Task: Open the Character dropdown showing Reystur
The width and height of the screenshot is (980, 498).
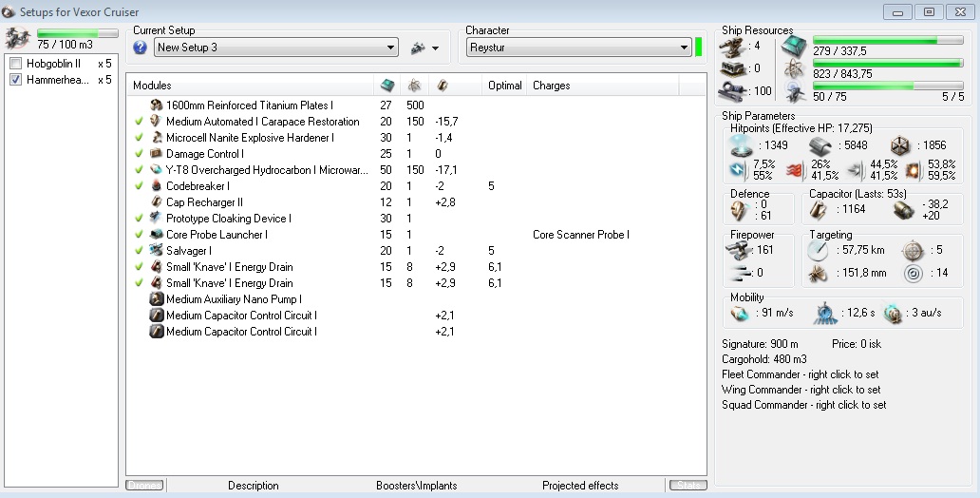Action: [x=578, y=48]
